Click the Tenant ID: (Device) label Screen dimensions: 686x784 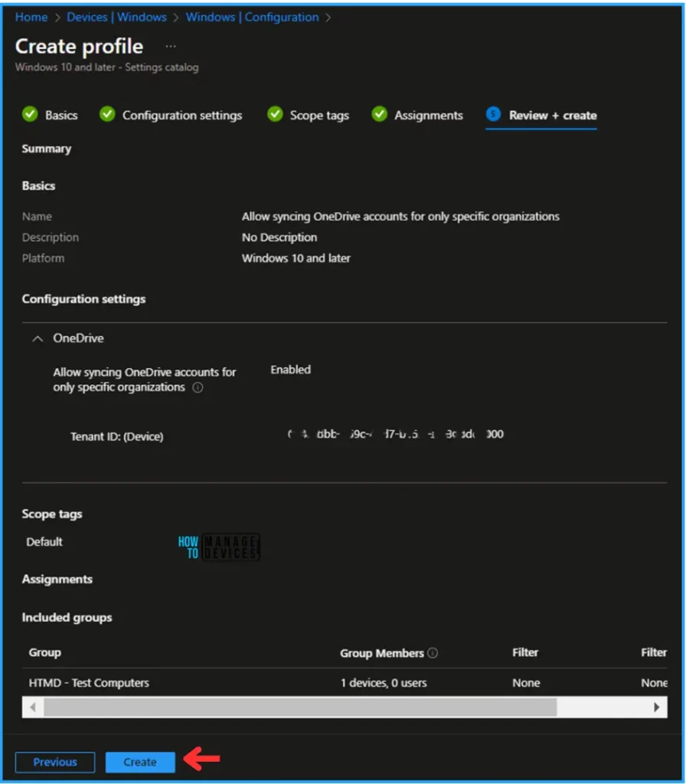116,436
